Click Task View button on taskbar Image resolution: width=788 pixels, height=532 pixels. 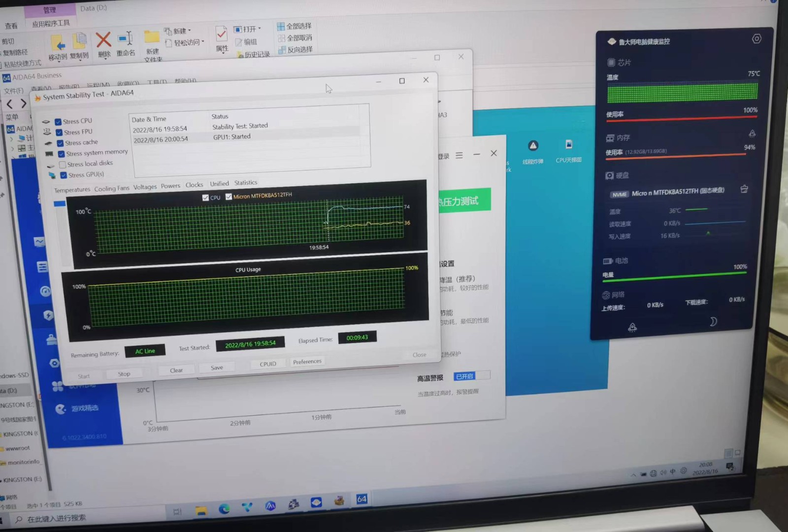(x=177, y=512)
